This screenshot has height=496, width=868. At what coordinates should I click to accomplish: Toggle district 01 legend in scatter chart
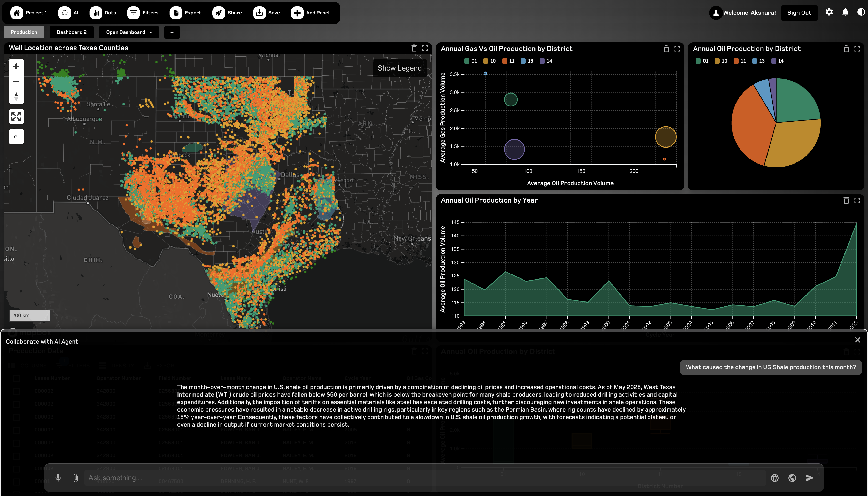[470, 61]
